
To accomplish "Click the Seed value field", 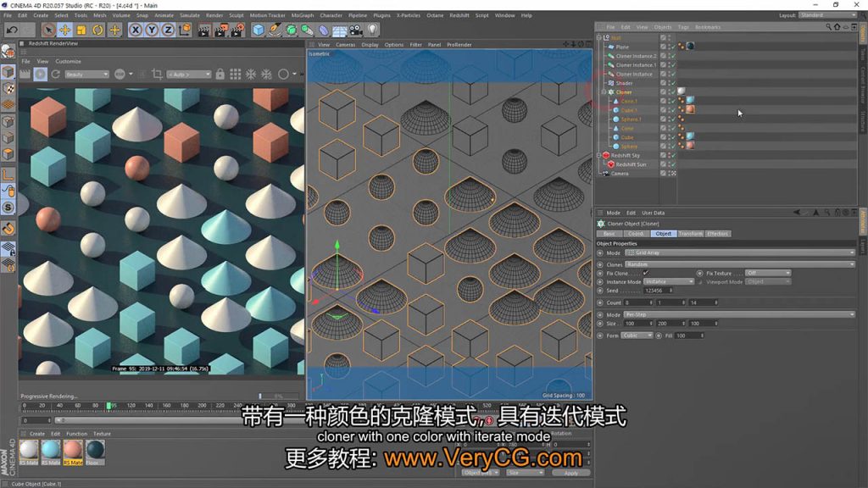I will [x=658, y=291].
